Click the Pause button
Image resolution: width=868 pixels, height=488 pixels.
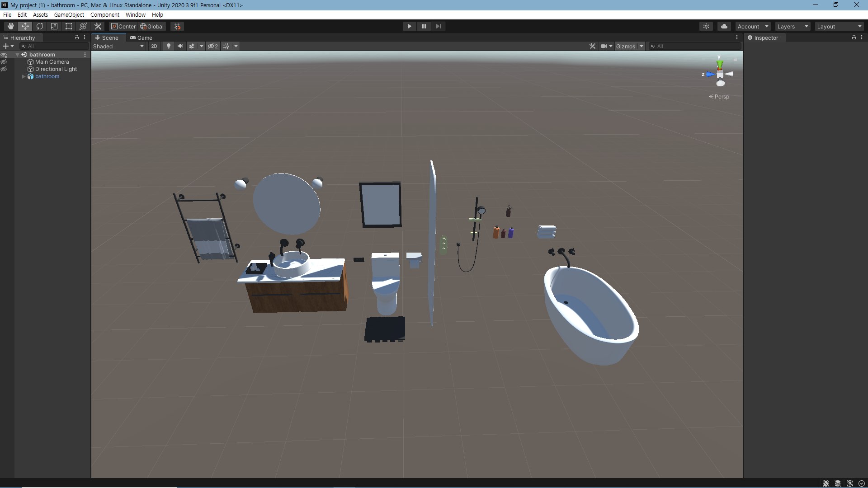coord(424,26)
